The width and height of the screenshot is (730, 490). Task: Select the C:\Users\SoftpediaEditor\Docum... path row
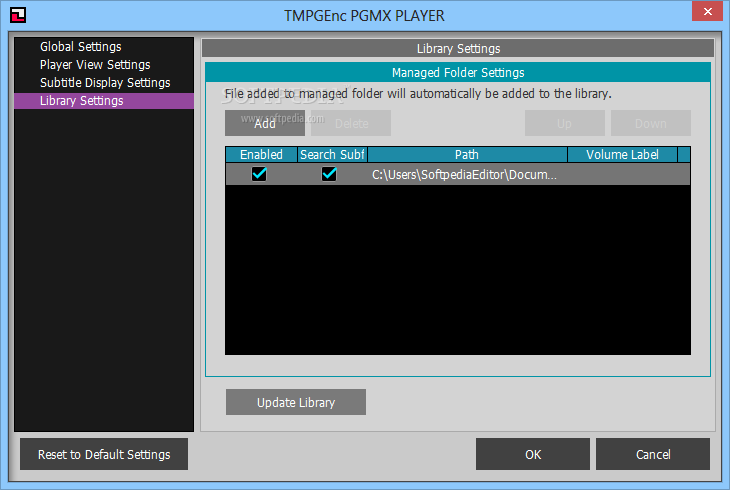pyautogui.click(x=458, y=174)
